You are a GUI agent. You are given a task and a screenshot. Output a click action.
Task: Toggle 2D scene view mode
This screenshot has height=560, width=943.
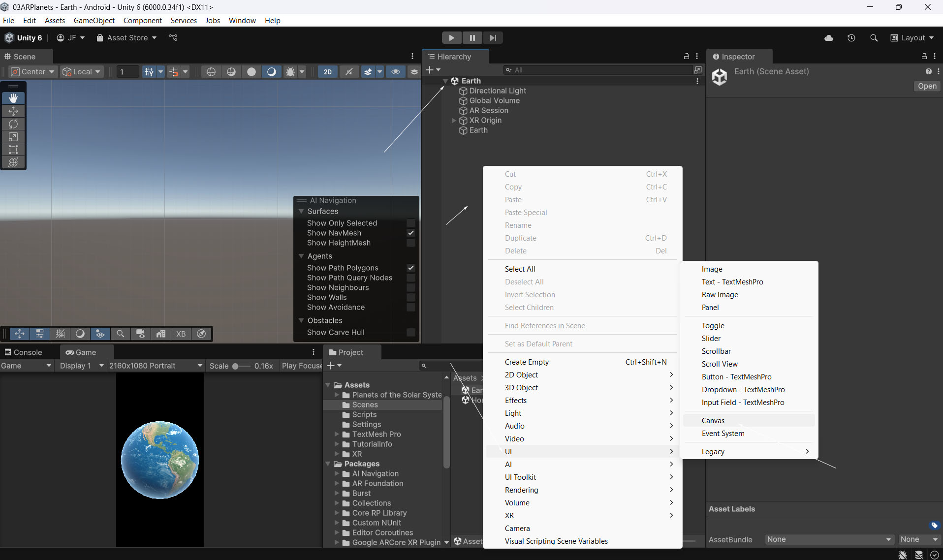[x=327, y=72]
